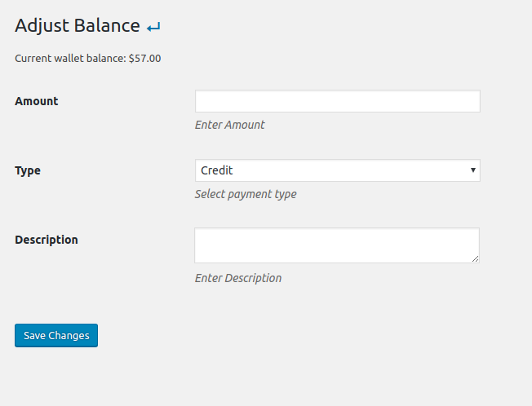Click the 'Select payment type' hint text
Image resolution: width=532 pixels, height=406 pixels.
coord(246,194)
